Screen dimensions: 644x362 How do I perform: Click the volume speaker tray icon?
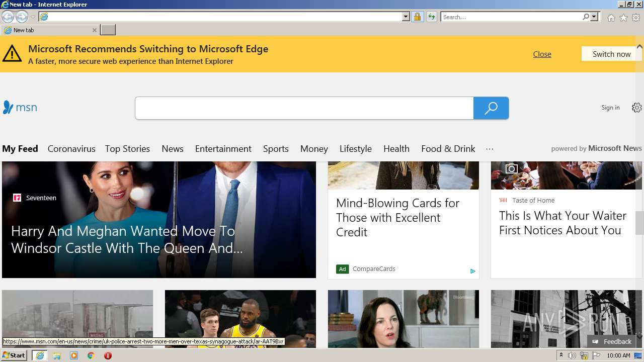pos(572,355)
